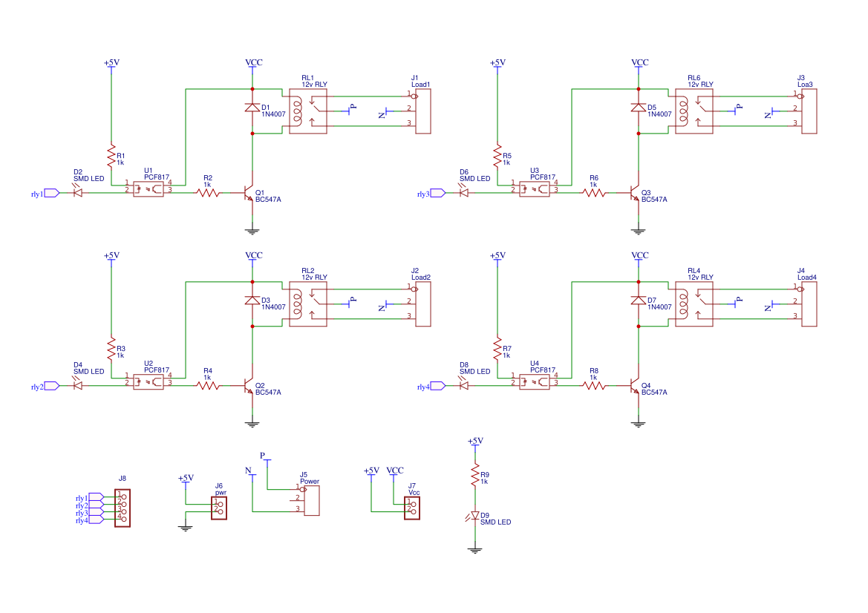This screenshot has width=868, height=613.
Task: Click the "RL6" reference label
Action: click(694, 78)
